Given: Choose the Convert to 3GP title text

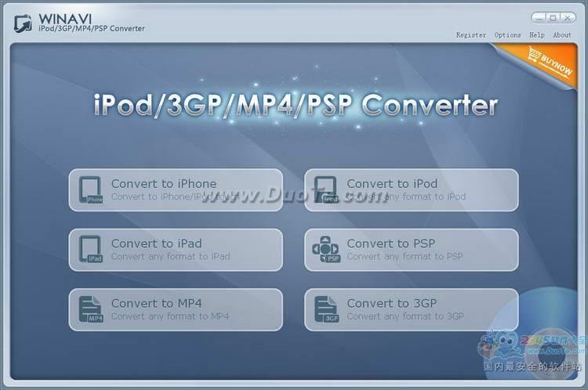Looking at the screenshot, I should click(391, 303).
